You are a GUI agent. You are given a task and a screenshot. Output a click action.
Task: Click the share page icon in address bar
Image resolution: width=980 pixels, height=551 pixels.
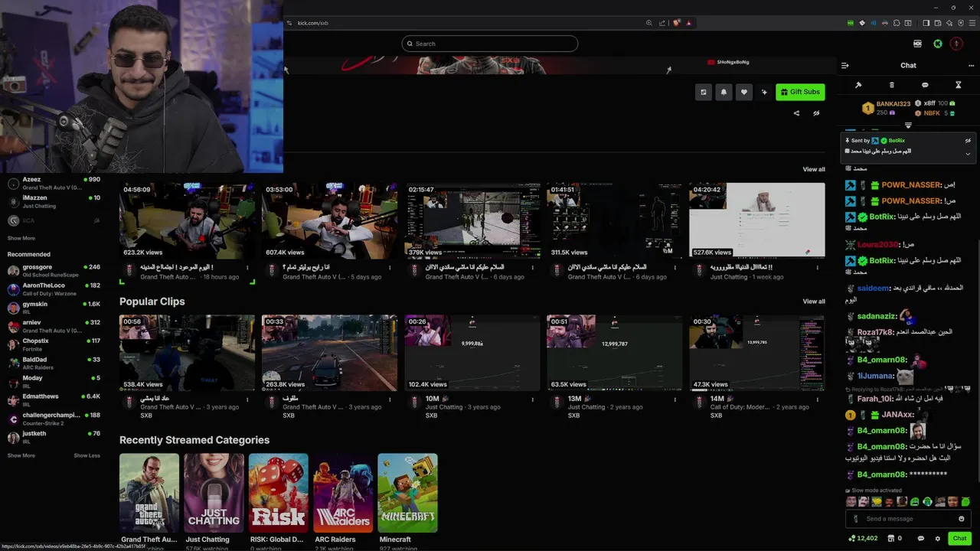click(x=662, y=23)
